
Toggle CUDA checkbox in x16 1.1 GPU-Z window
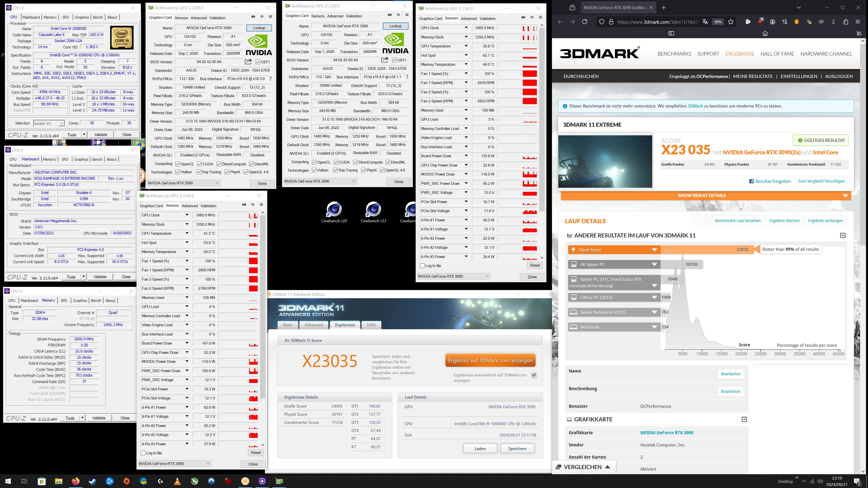[336, 162]
